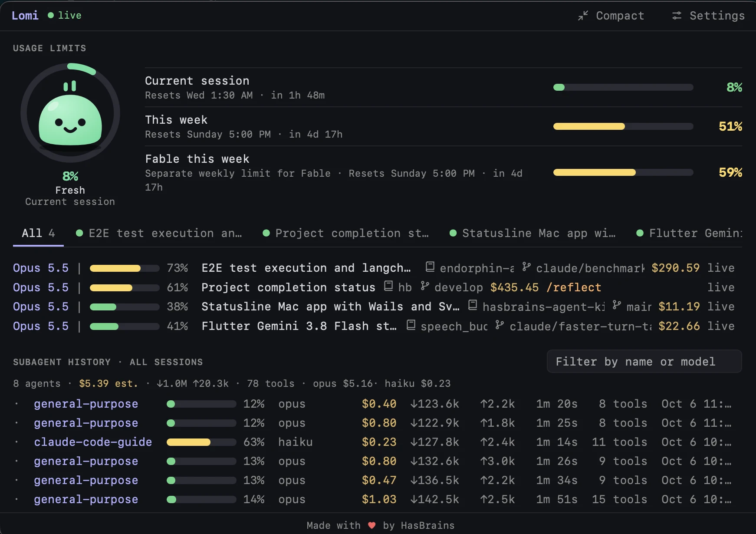The image size is (756, 534).
Task: Click the $11.19 session cost
Action: point(679,307)
